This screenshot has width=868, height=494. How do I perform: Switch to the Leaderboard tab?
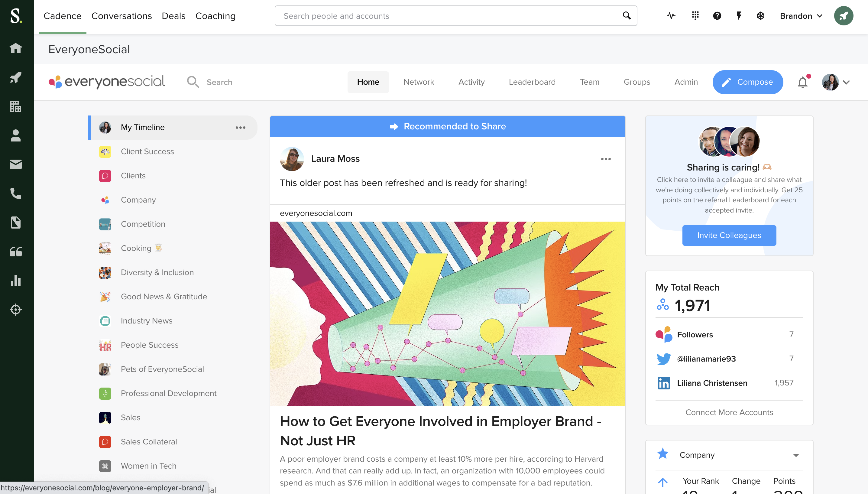tap(532, 82)
